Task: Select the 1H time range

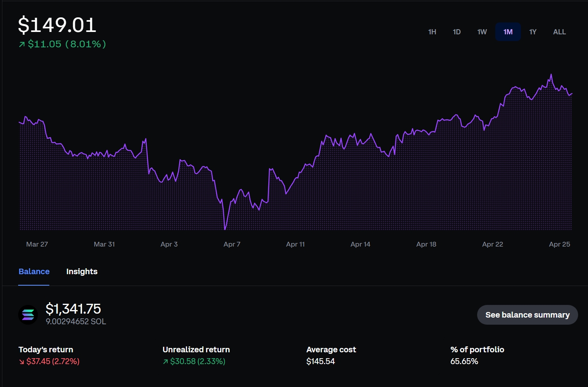Action: point(432,32)
